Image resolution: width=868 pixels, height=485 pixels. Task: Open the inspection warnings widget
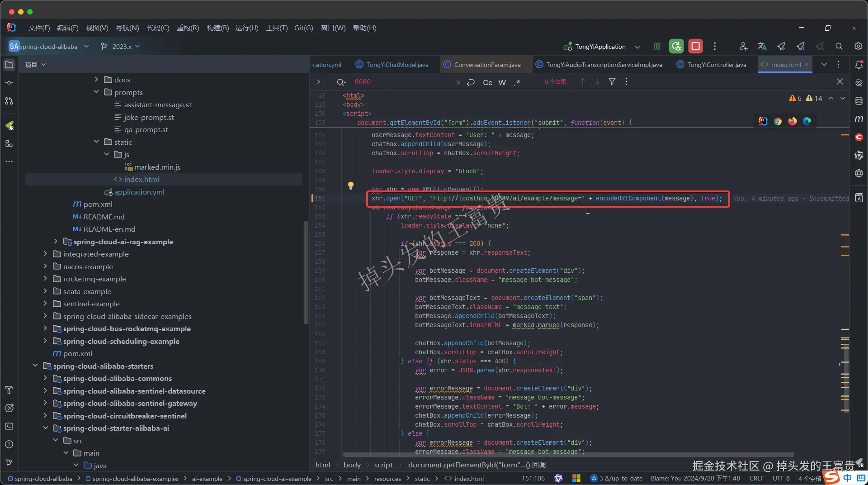click(806, 98)
